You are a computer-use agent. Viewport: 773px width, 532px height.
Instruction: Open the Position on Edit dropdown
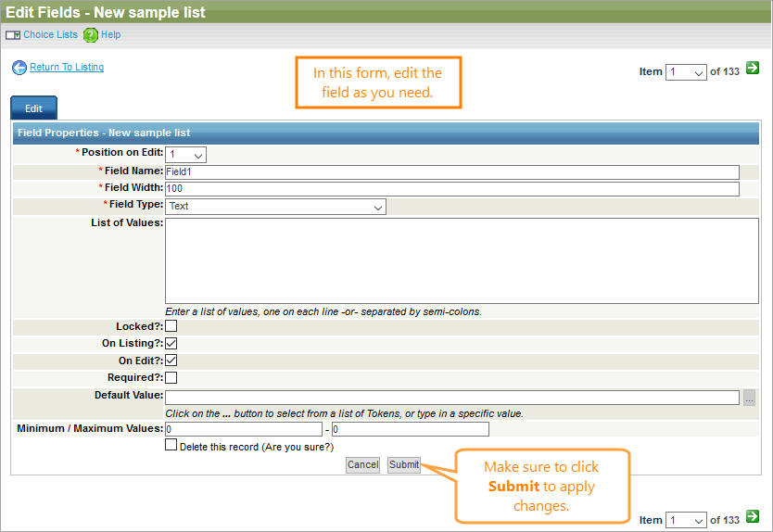click(186, 155)
